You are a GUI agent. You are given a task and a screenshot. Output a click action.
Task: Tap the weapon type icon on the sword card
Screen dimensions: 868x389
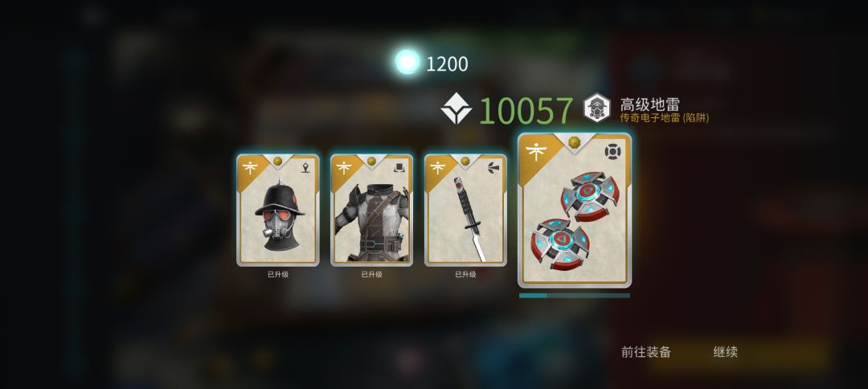pos(493,166)
